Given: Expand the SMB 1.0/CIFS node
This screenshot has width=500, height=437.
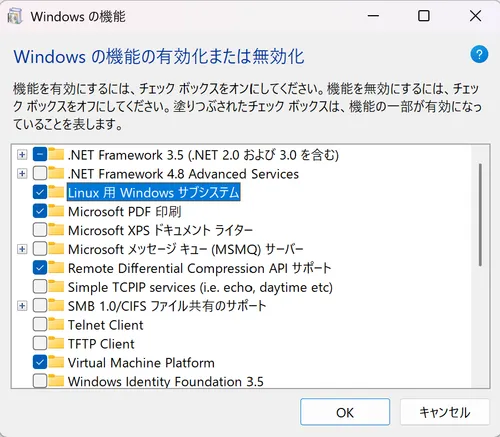Looking at the screenshot, I should [x=22, y=306].
